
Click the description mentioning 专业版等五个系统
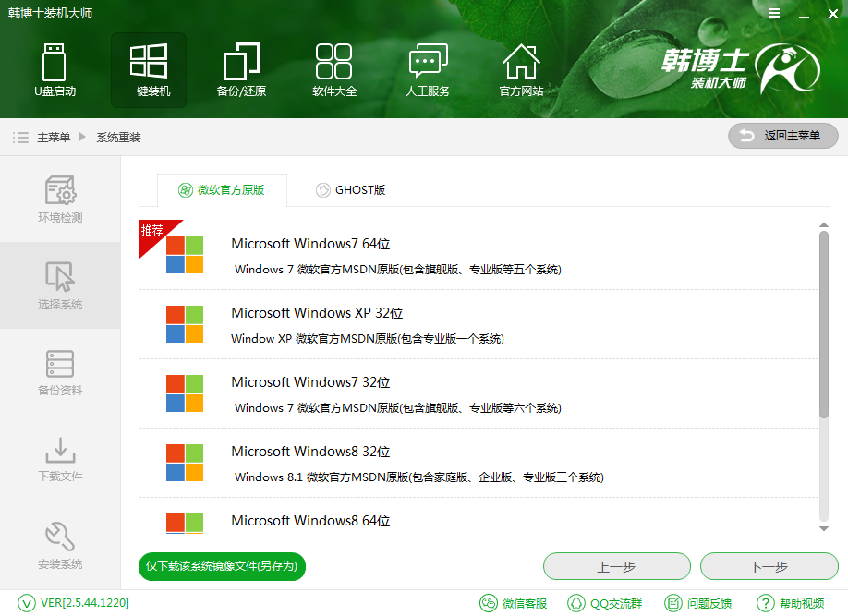coord(398,270)
